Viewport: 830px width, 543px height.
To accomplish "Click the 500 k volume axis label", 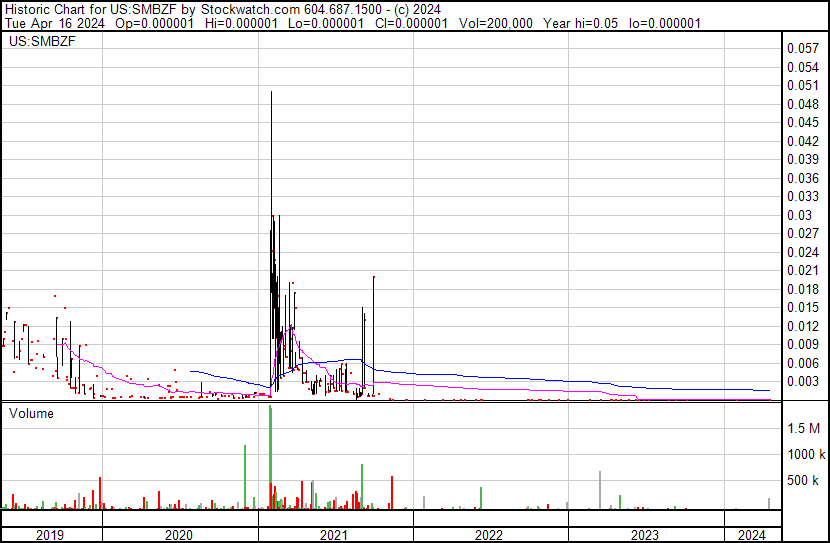I will pos(805,481).
